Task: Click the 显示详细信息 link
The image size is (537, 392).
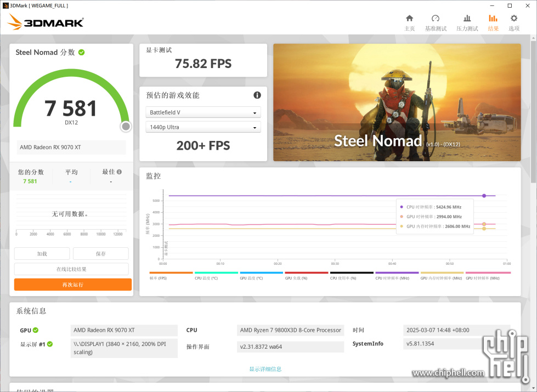Action: tap(265, 369)
